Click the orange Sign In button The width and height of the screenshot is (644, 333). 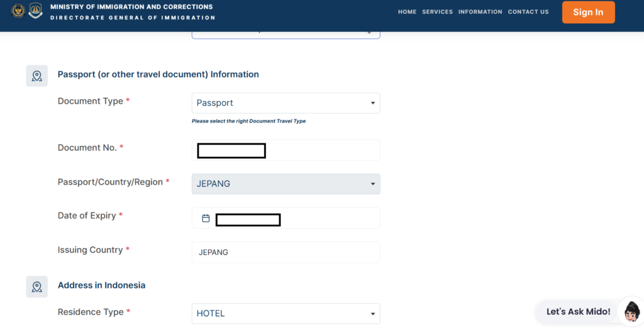point(588,13)
